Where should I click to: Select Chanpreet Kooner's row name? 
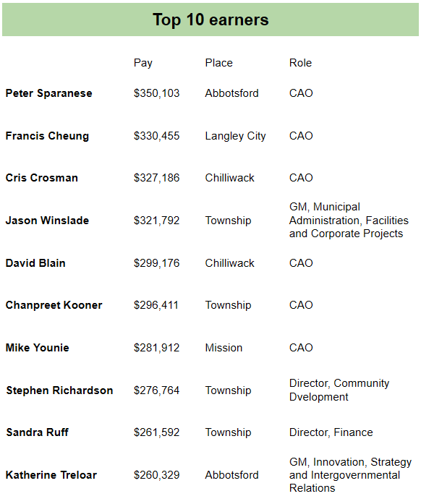54,305
